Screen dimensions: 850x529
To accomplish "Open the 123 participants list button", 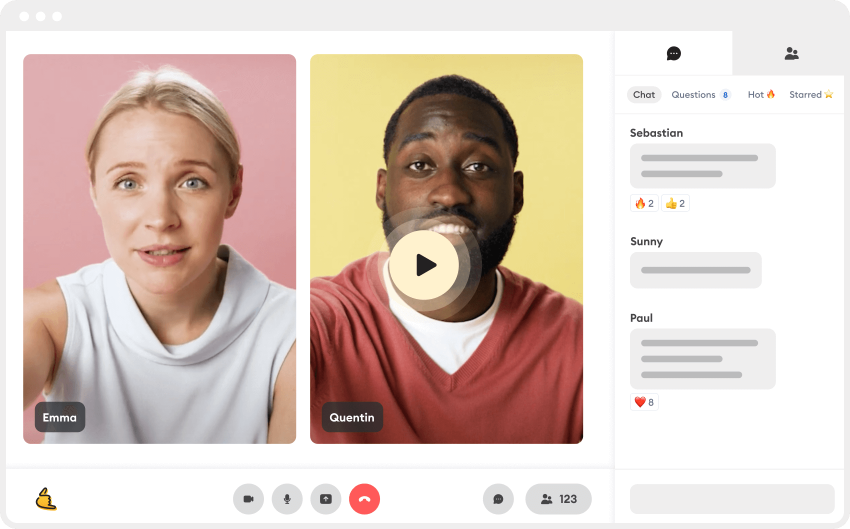I will 558,499.
